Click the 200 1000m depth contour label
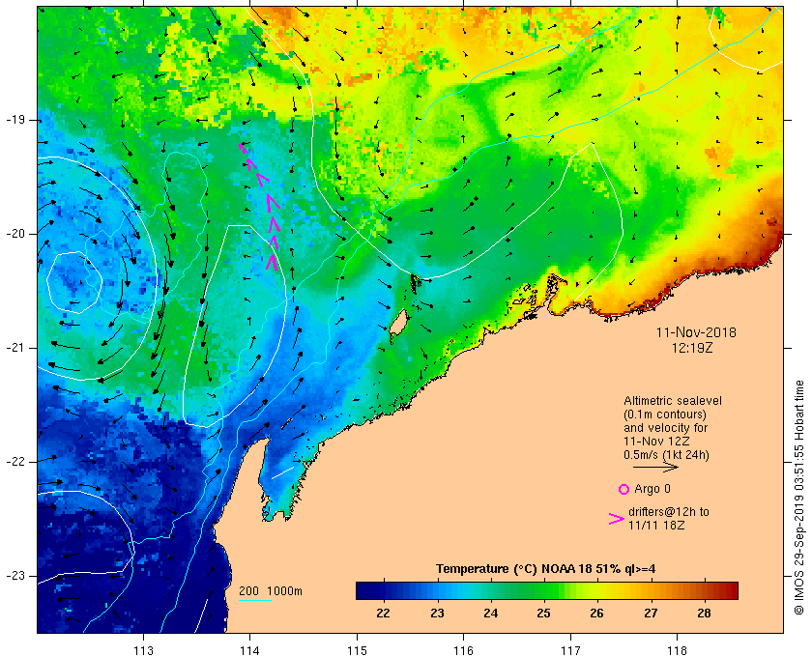 pyautogui.click(x=271, y=591)
